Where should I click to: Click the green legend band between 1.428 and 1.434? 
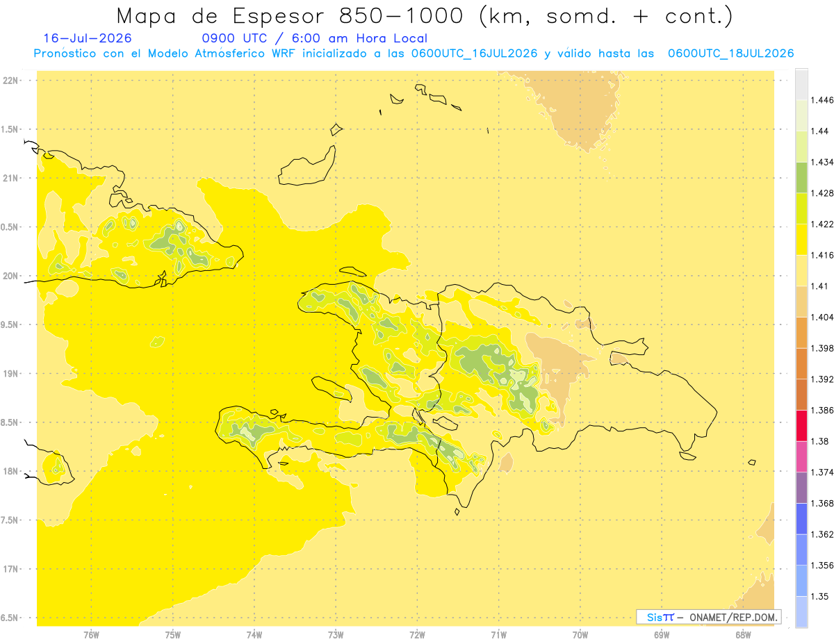click(x=801, y=177)
